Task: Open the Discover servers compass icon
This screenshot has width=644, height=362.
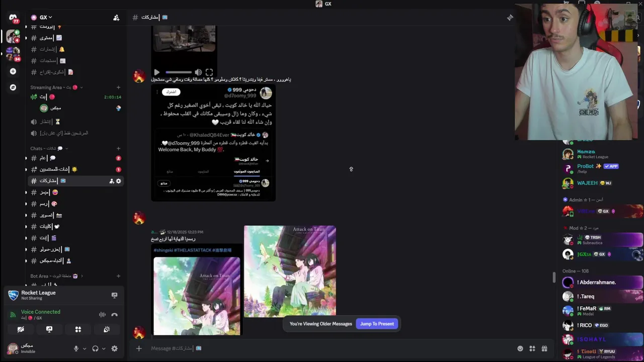Action: coord(13,87)
